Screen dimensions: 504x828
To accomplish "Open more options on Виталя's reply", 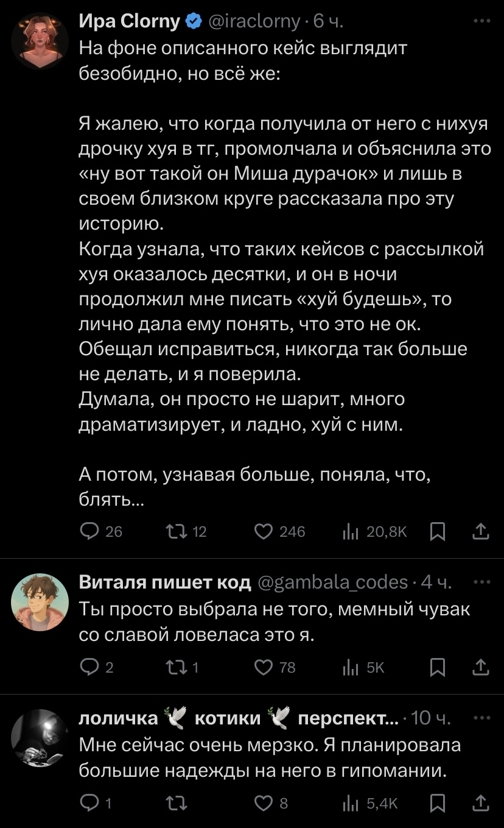I will (481, 582).
